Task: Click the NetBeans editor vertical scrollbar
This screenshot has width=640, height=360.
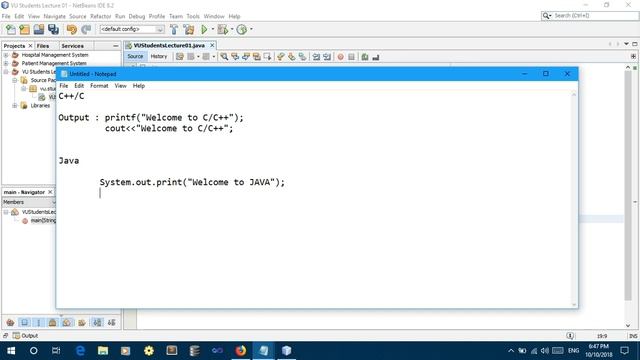Action: point(628,186)
